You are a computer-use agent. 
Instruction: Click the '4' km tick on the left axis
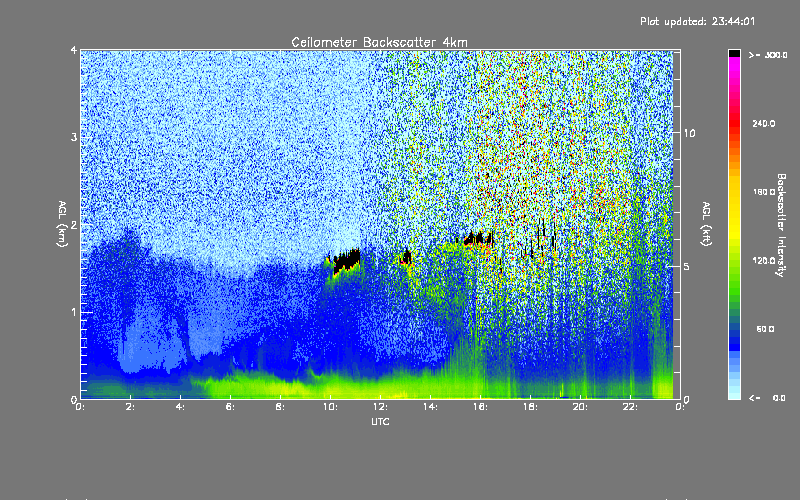tap(74, 51)
